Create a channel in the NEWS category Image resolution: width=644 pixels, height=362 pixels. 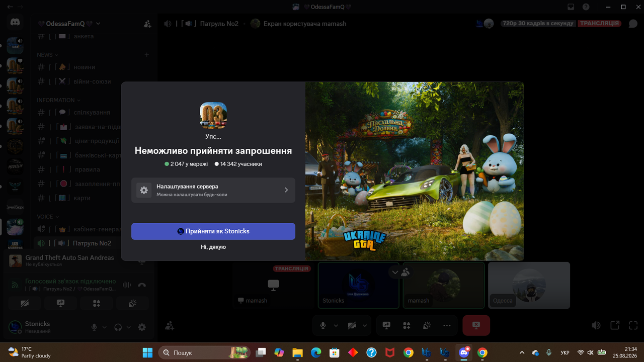pos(147,55)
